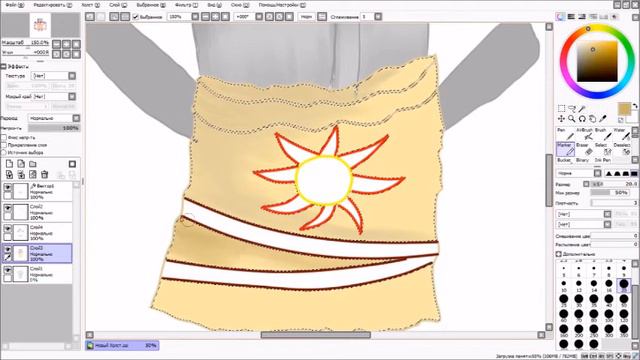Select the brush size 20 dot preset
The image size is (640, 360).
click(624, 285)
